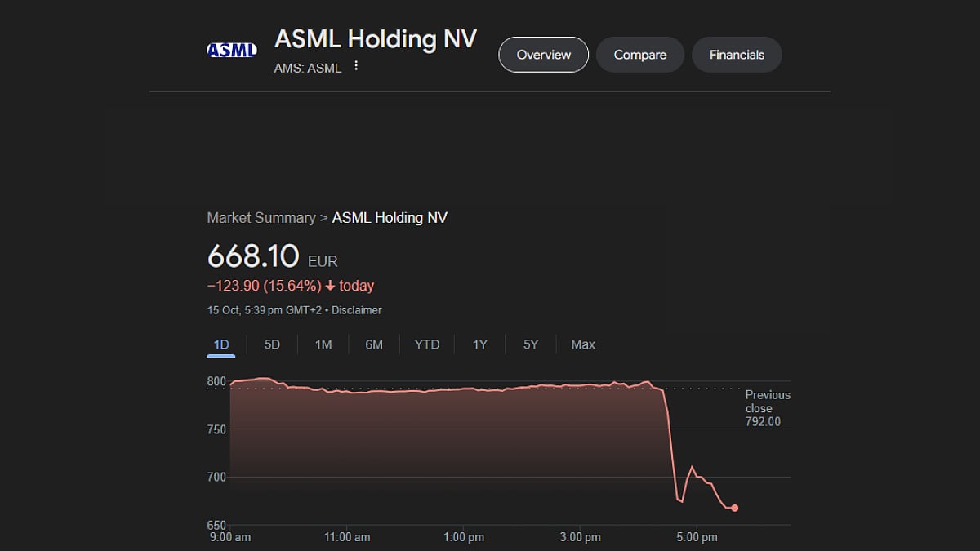The height and width of the screenshot is (551, 980).
Task: Click the current price dot on chart
Action: point(735,508)
